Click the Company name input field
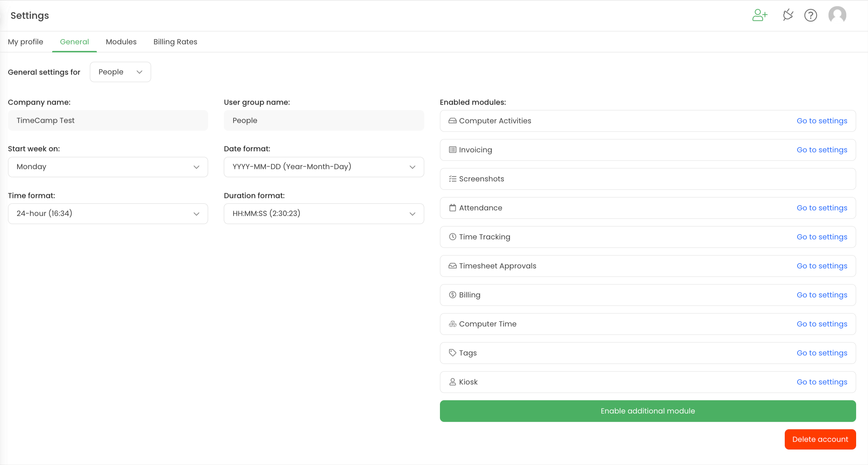This screenshot has width=868, height=465. pyautogui.click(x=108, y=121)
